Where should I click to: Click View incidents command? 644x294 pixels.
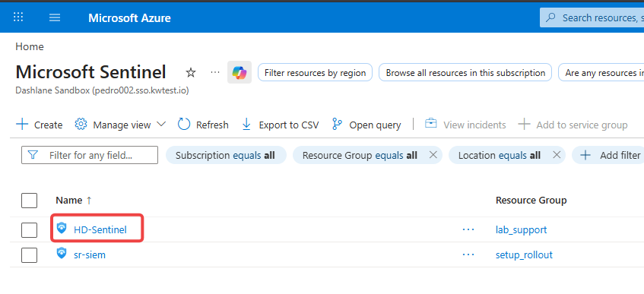tap(465, 125)
